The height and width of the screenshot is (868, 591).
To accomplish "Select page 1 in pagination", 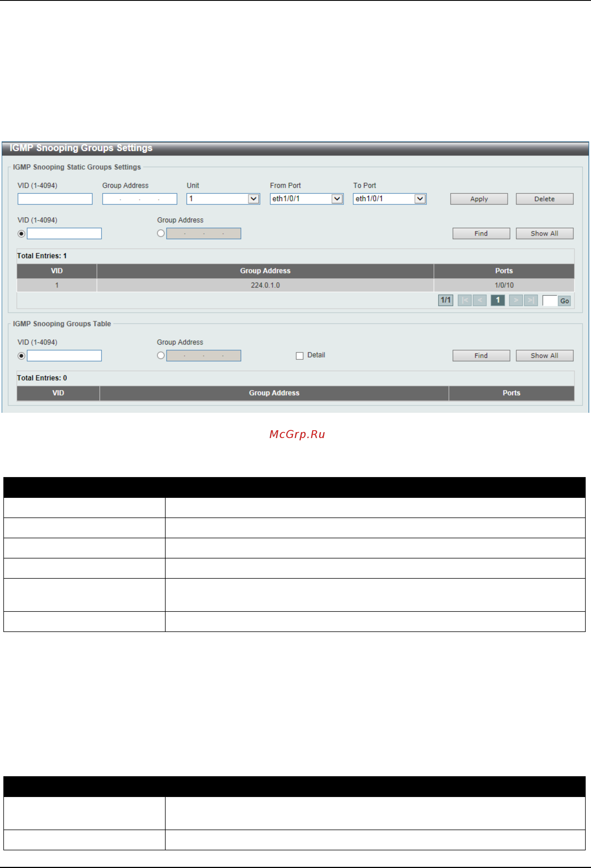I will (498, 300).
